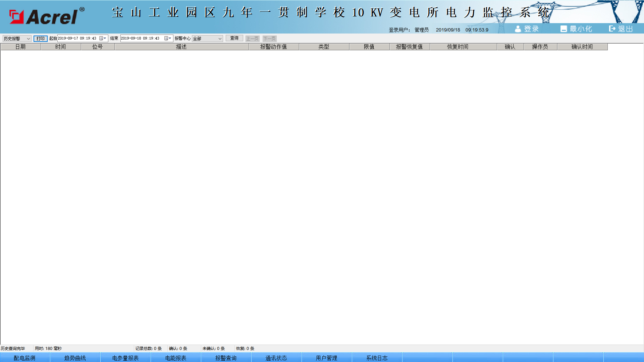Click the 登录 user login icon
The width and height of the screenshot is (644, 362).
click(x=518, y=29)
